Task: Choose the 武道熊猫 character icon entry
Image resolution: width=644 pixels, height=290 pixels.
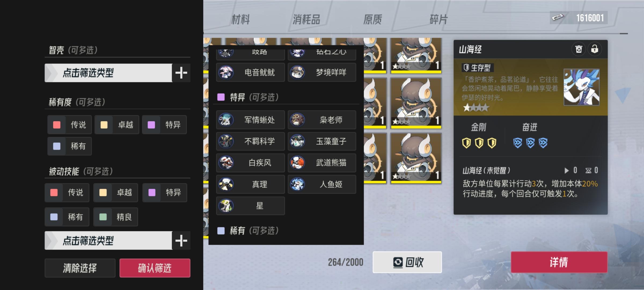Action: pyautogui.click(x=322, y=163)
